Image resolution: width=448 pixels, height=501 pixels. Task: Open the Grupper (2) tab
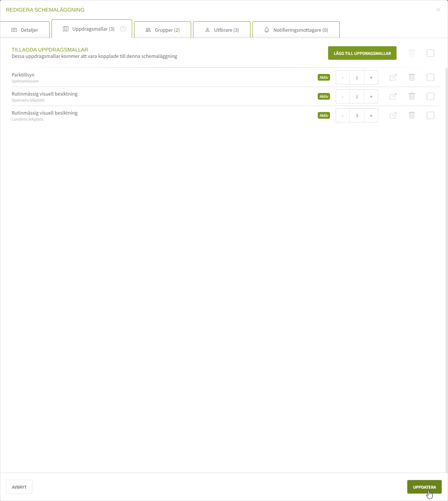(162, 30)
